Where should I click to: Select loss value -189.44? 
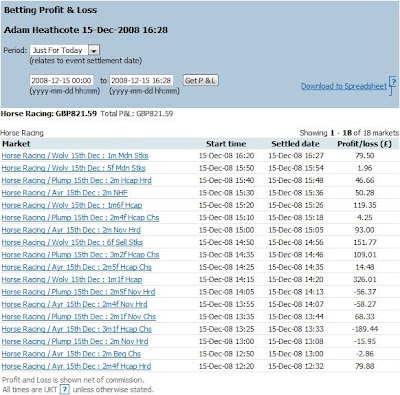(365, 329)
